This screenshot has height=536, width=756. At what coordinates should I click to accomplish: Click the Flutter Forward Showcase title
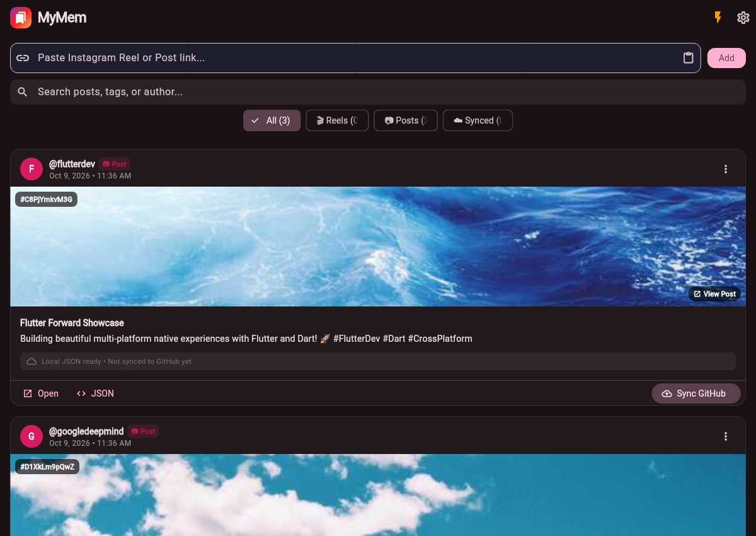point(72,323)
